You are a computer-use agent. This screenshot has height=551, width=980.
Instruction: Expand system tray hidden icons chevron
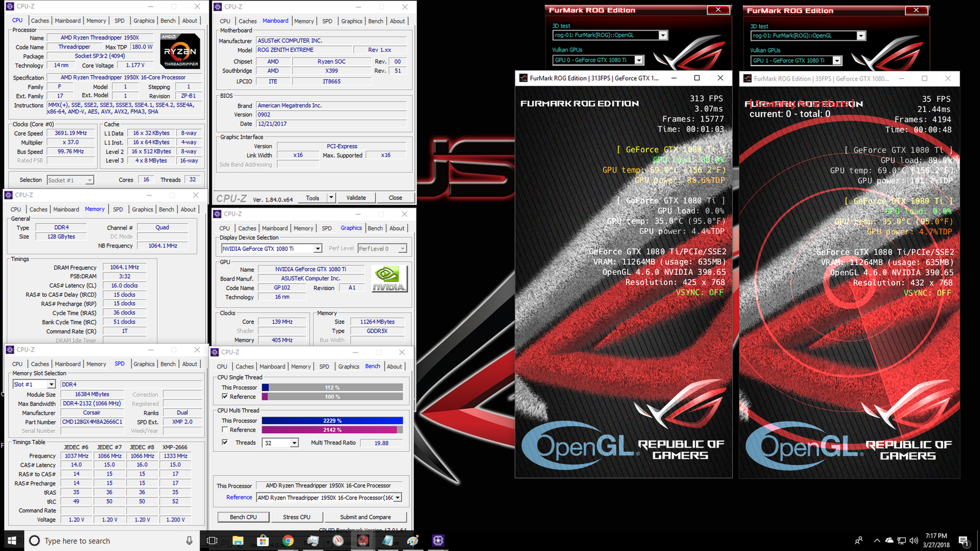[x=877, y=541]
